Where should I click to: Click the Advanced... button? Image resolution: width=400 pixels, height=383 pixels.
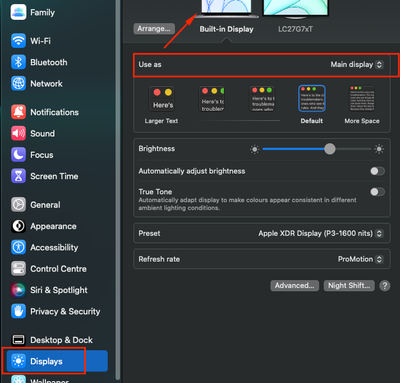coord(294,286)
